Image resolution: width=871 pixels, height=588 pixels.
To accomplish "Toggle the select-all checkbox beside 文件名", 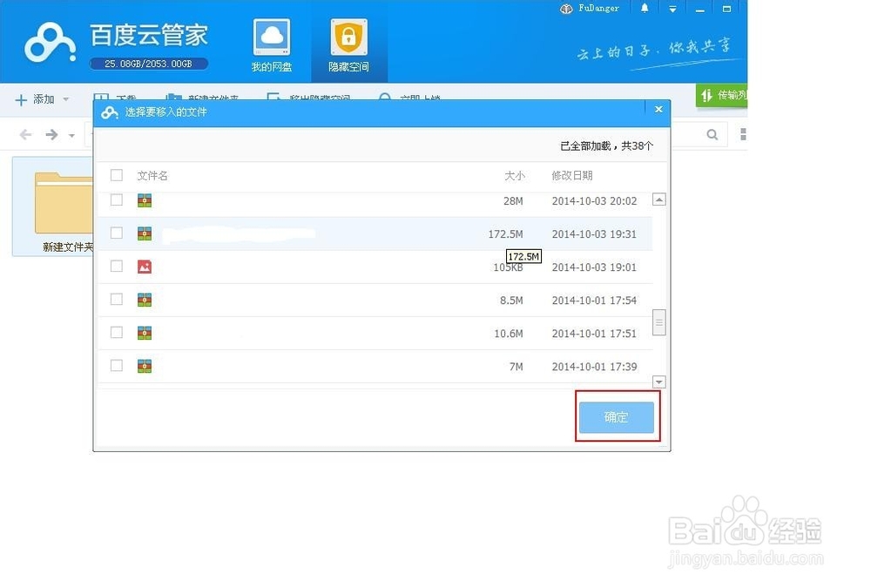I will point(116,175).
